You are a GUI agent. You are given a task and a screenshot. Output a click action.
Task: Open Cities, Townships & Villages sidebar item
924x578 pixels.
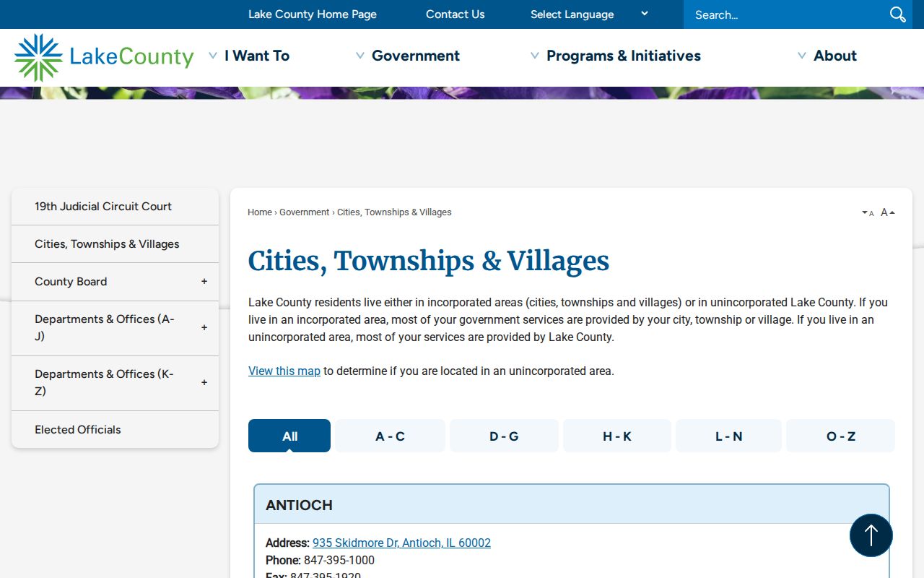(x=115, y=244)
